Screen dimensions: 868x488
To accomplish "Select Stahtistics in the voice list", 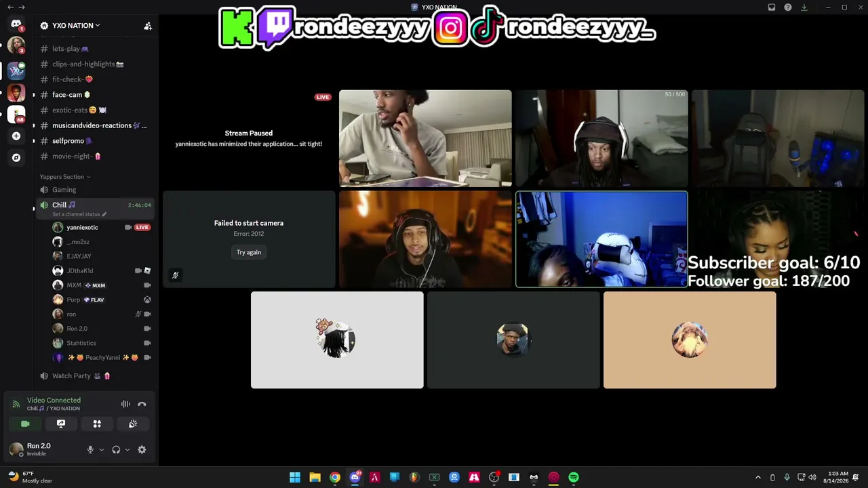I will point(102,343).
